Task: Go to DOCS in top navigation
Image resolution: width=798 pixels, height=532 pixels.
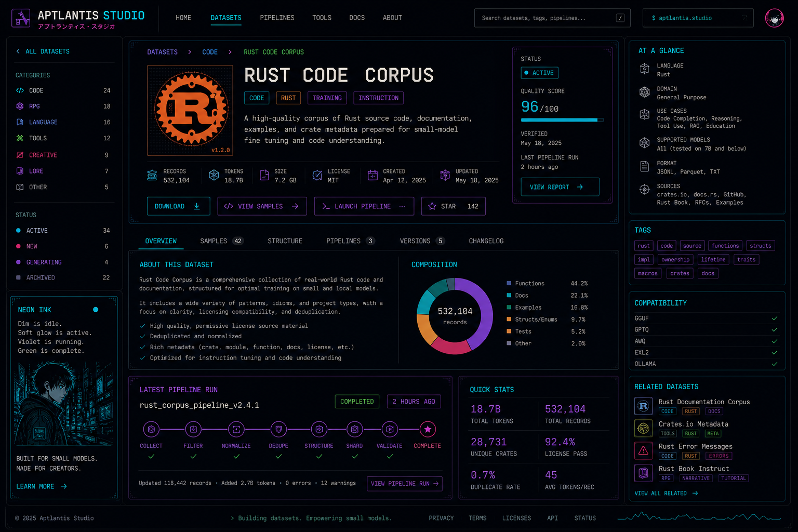Action: pyautogui.click(x=357, y=18)
